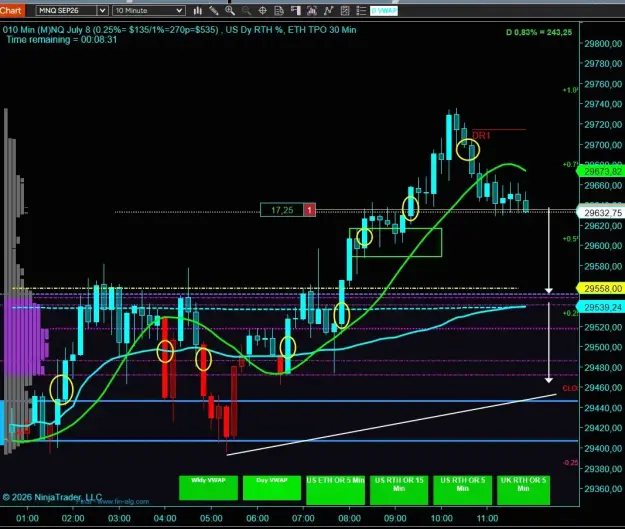Viewport: 625px width, 529px height.
Task: Toggle the D VWAP toolbar button
Action: pos(384,11)
